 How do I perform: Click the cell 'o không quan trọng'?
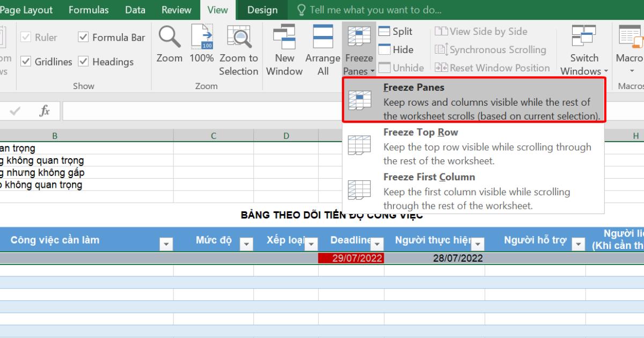pyautogui.click(x=86, y=185)
